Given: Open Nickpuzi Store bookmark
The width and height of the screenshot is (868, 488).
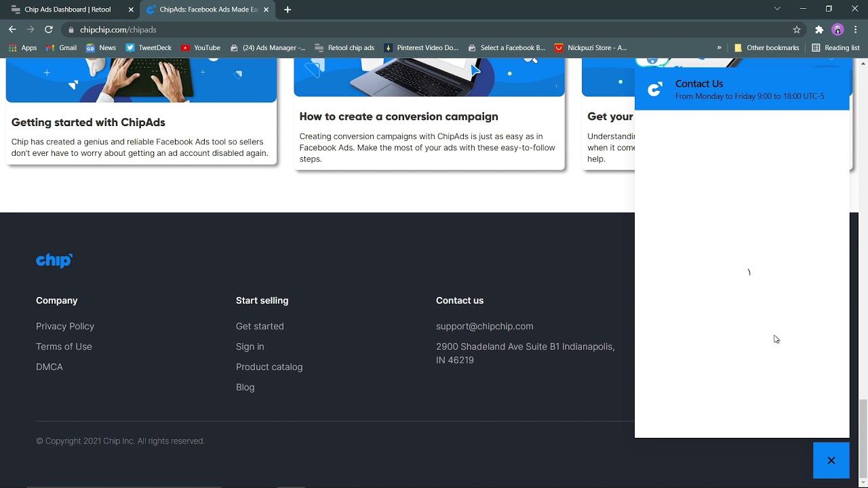Looking at the screenshot, I should click(x=591, y=47).
